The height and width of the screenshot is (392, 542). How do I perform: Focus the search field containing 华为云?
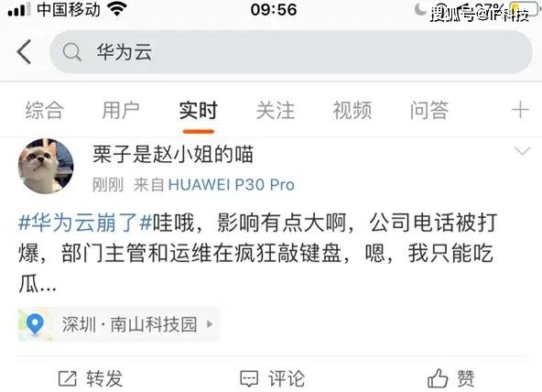coord(291,52)
